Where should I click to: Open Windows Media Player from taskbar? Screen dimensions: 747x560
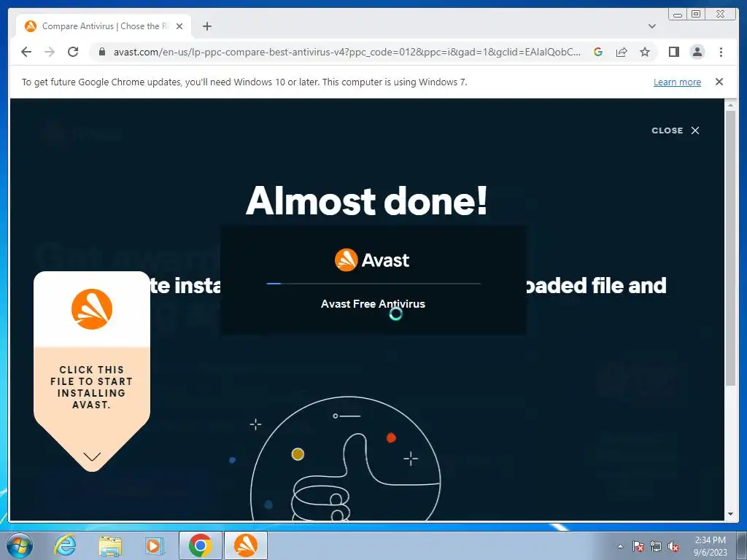coord(154,545)
